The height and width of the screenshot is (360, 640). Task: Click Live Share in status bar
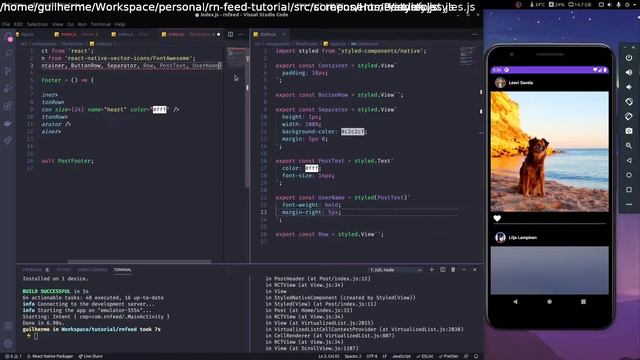[x=91, y=356]
